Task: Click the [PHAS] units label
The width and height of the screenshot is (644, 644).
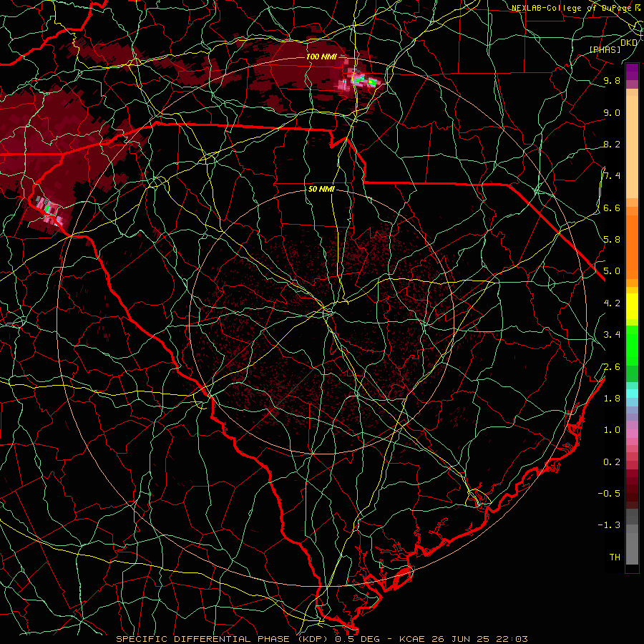Action: (x=605, y=49)
